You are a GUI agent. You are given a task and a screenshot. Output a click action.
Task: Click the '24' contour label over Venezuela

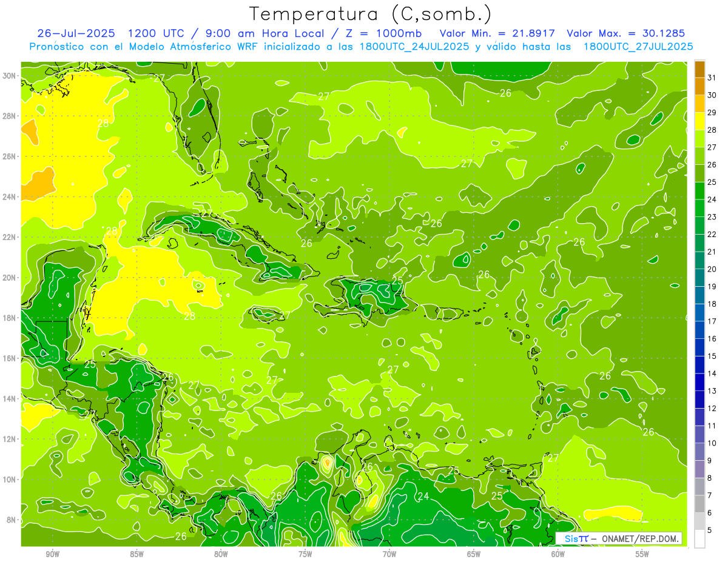(423, 497)
